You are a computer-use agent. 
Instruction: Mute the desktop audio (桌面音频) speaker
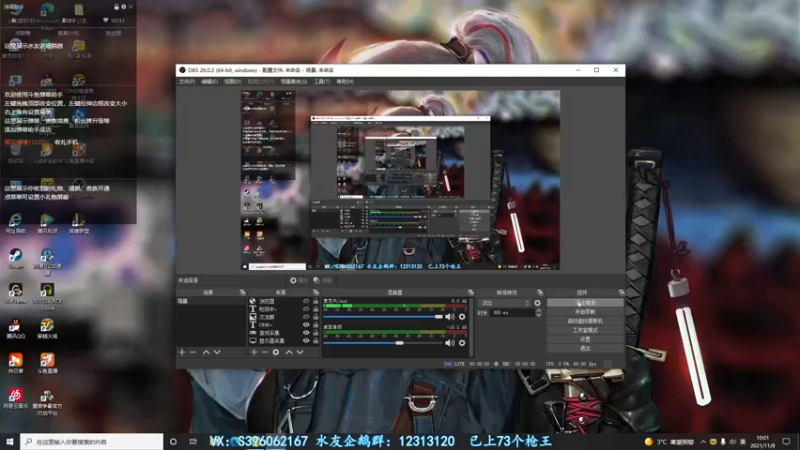point(449,343)
